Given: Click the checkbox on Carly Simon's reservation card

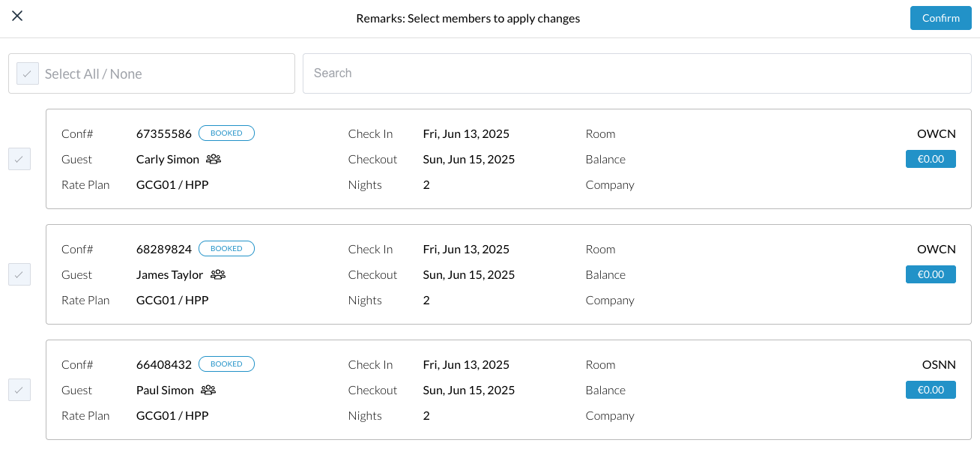Looking at the screenshot, I should tap(19, 159).
